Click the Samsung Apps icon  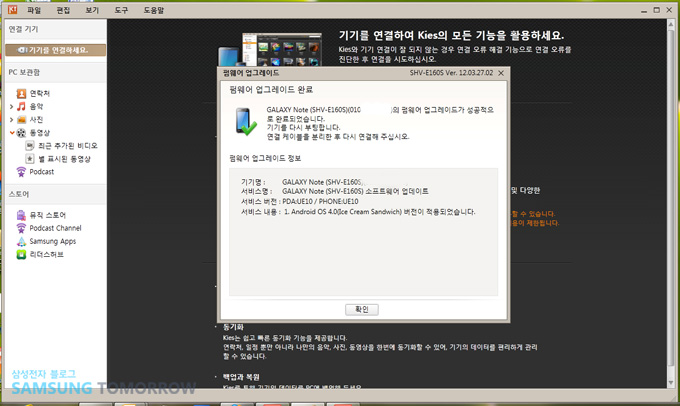coord(21,241)
